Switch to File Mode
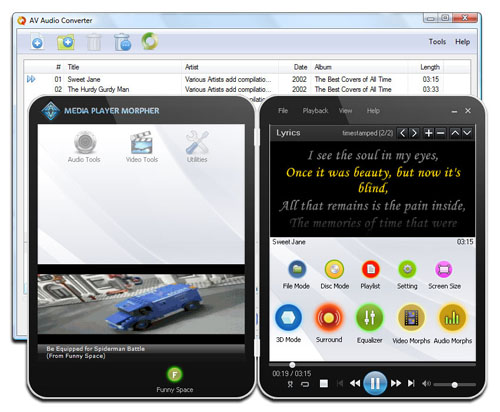Image resolution: width=500 pixels, height=412 pixels. (297, 269)
